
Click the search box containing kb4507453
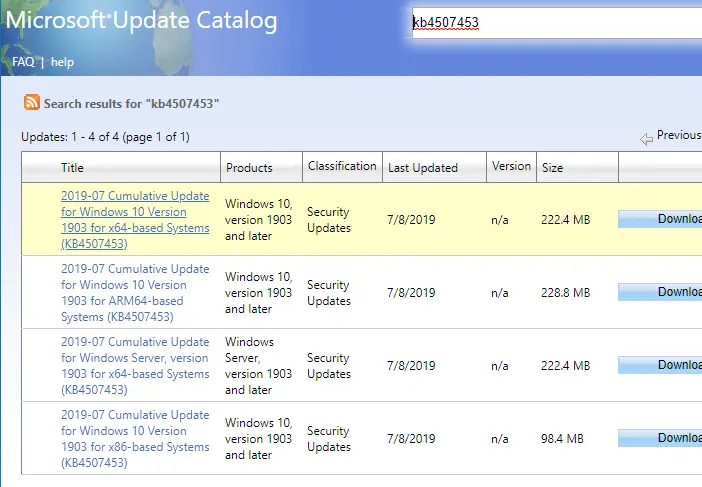coord(557,22)
